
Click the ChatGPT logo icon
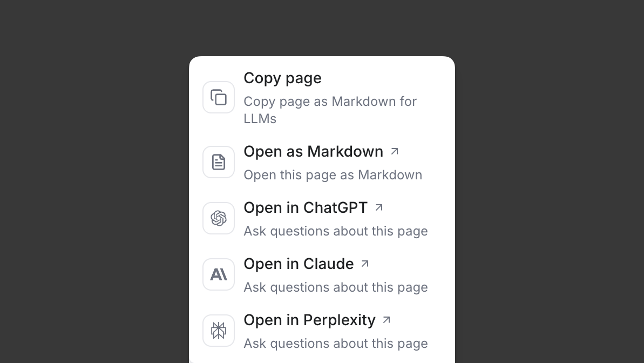[x=219, y=218]
